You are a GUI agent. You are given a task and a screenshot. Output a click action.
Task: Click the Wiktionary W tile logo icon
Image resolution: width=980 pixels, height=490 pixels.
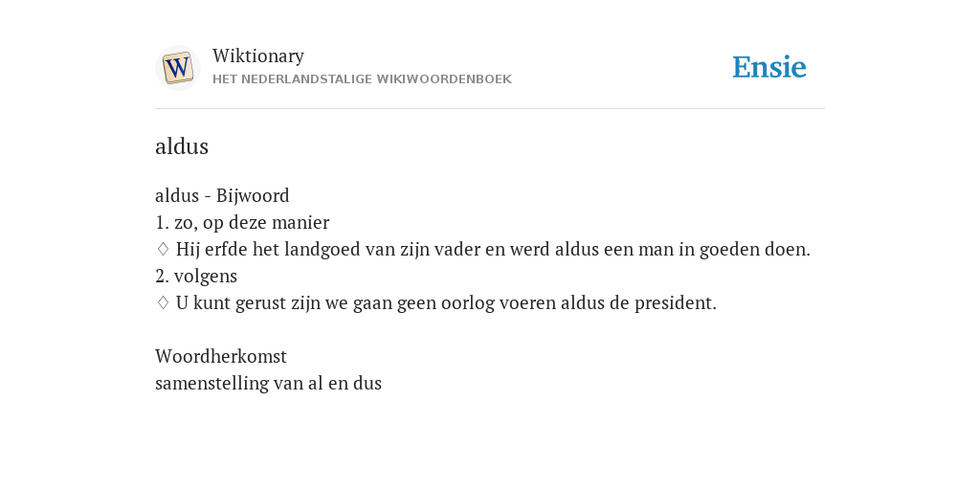pos(177,68)
